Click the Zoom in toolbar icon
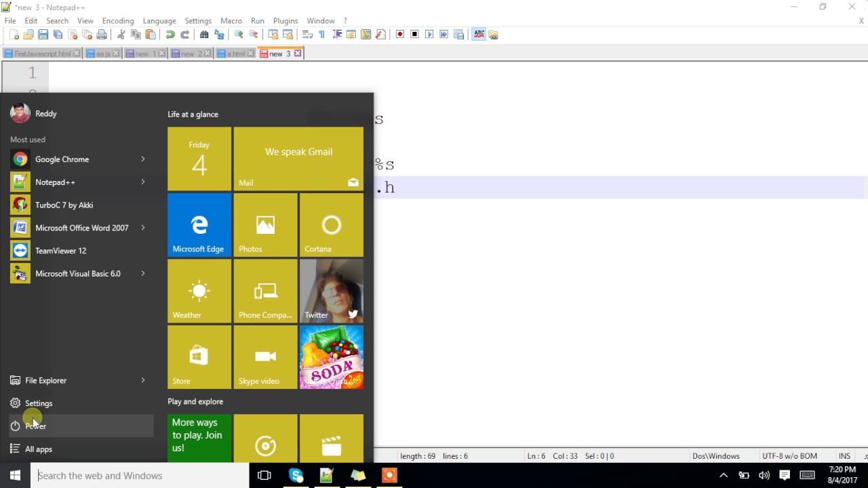Image resolution: width=868 pixels, height=488 pixels. click(239, 35)
